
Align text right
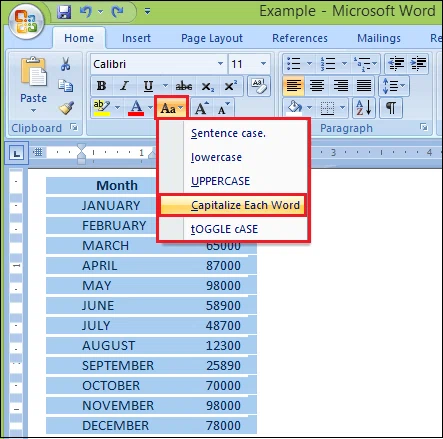click(341, 86)
